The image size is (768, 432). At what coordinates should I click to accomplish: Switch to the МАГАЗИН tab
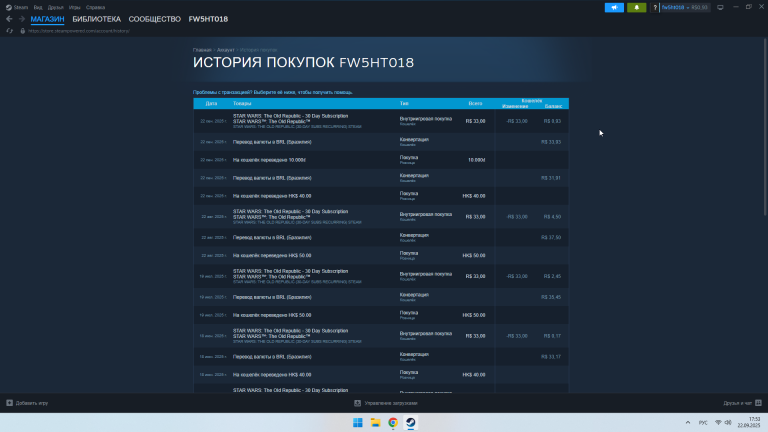pos(48,19)
